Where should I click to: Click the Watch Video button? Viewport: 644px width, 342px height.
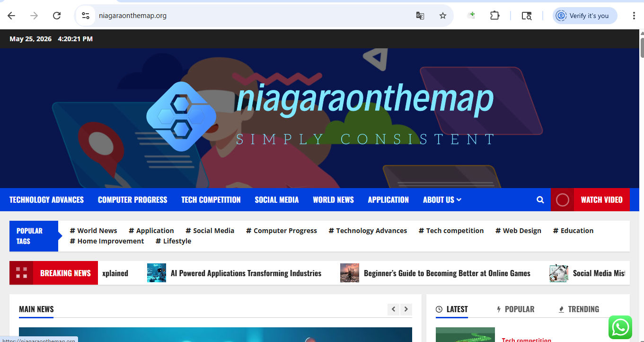[601, 200]
